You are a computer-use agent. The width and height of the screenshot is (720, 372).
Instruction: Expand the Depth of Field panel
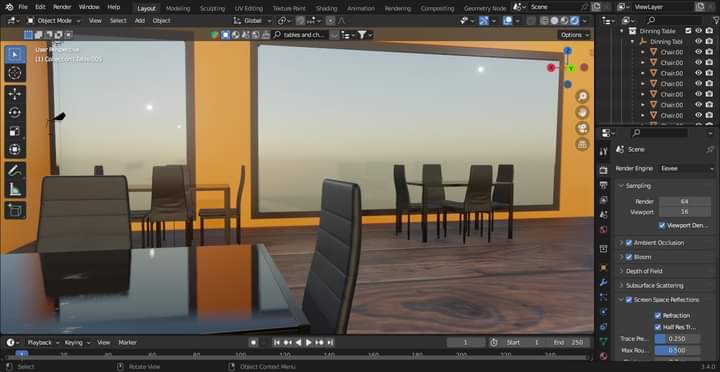pyautogui.click(x=621, y=271)
